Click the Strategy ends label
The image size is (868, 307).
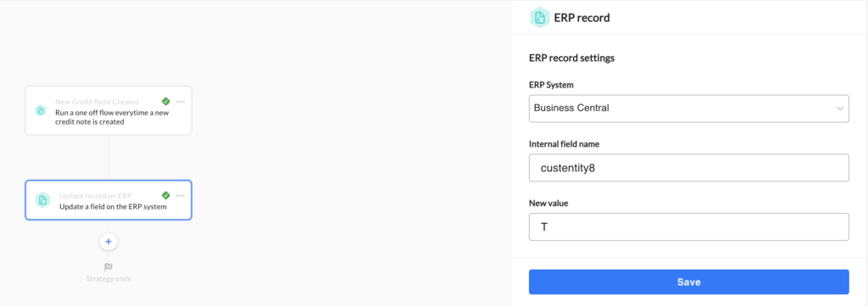click(108, 279)
